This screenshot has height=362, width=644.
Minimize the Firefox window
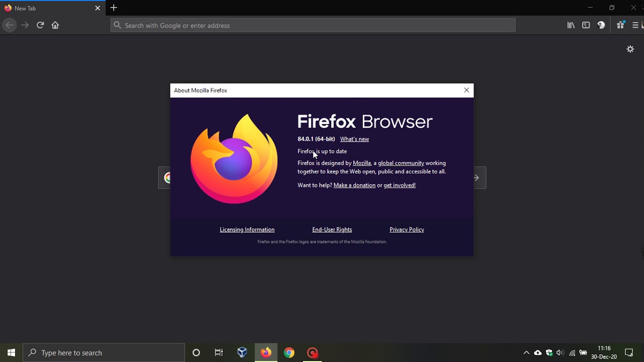[x=590, y=8]
